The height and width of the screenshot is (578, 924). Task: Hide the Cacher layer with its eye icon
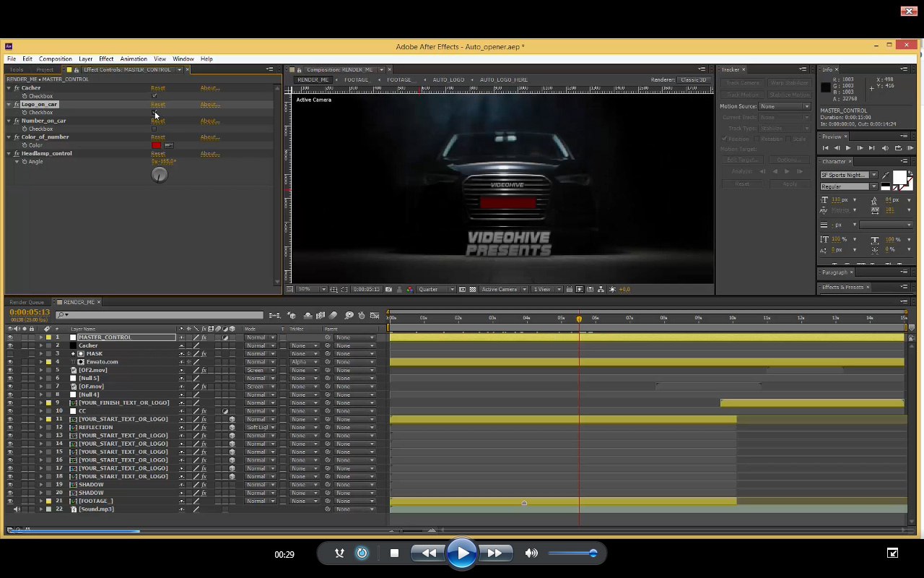tap(10, 345)
